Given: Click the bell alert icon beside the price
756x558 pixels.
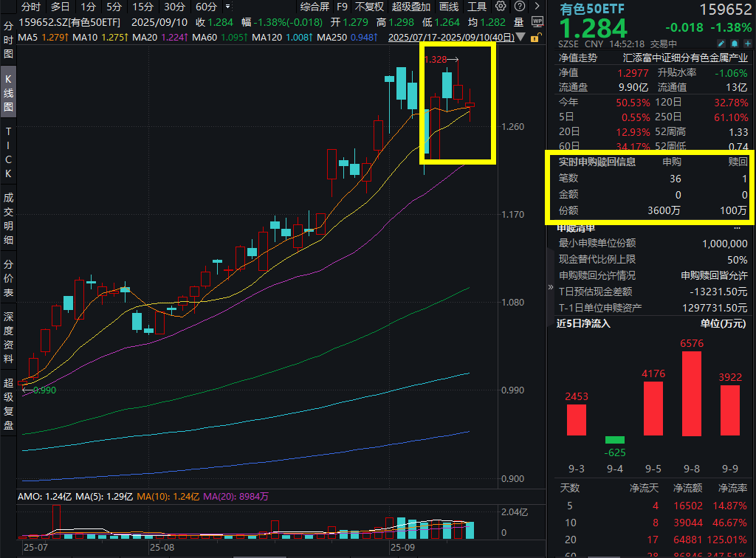Looking at the screenshot, I should click(x=735, y=44).
